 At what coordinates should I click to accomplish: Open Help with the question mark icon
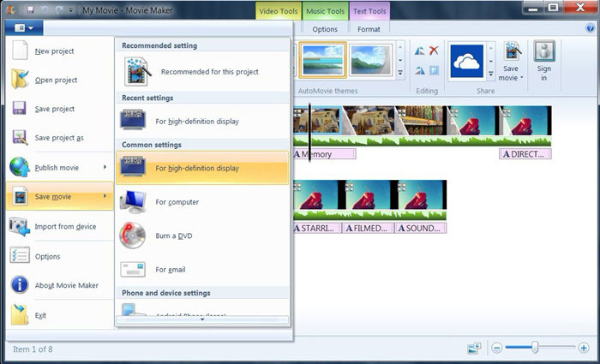coord(590,27)
